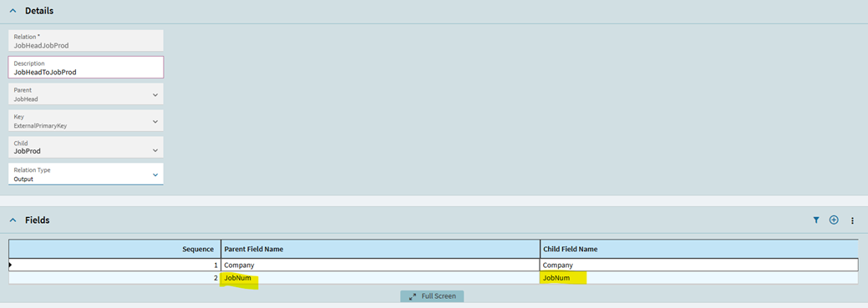Select Parent Field Name cell Company
This screenshot has height=308, width=868.
(380, 265)
